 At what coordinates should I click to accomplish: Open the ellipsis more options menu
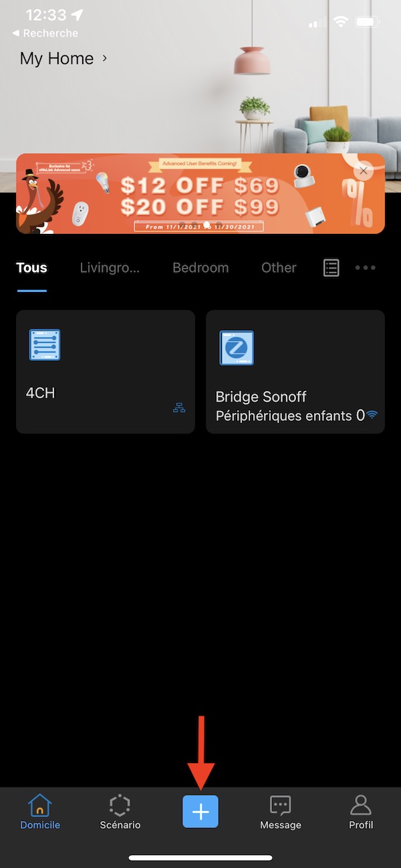366,267
